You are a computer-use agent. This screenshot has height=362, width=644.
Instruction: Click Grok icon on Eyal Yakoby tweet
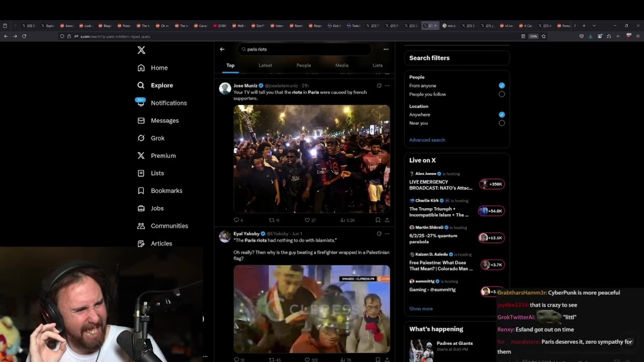click(379, 234)
